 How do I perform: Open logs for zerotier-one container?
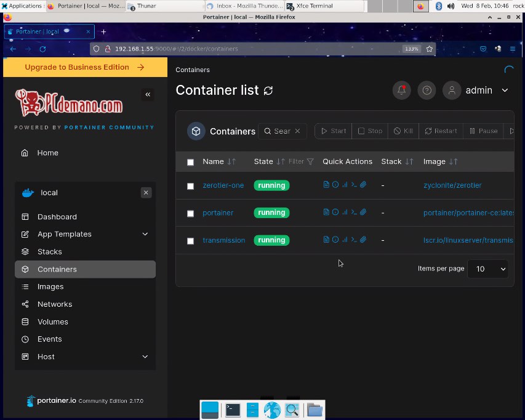(x=326, y=185)
